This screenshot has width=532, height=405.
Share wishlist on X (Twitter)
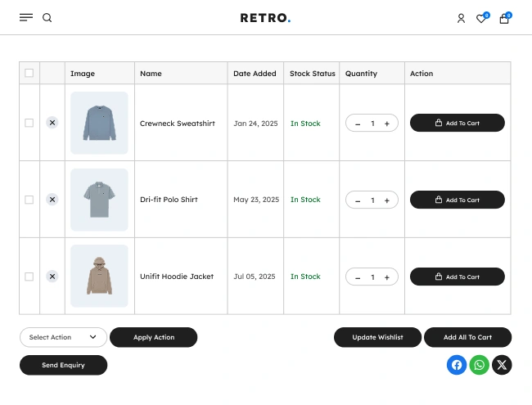(x=502, y=365)
